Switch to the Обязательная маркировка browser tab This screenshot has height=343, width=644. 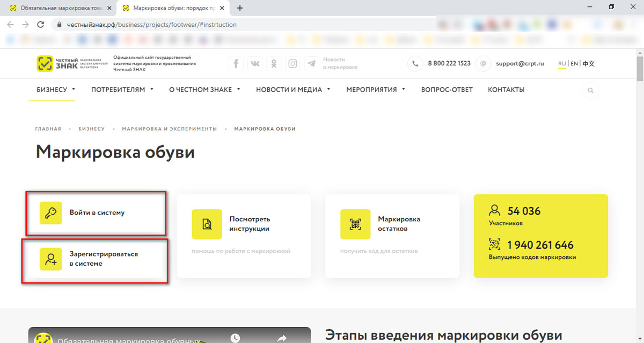pyautogui.click(x=61, y=8)
